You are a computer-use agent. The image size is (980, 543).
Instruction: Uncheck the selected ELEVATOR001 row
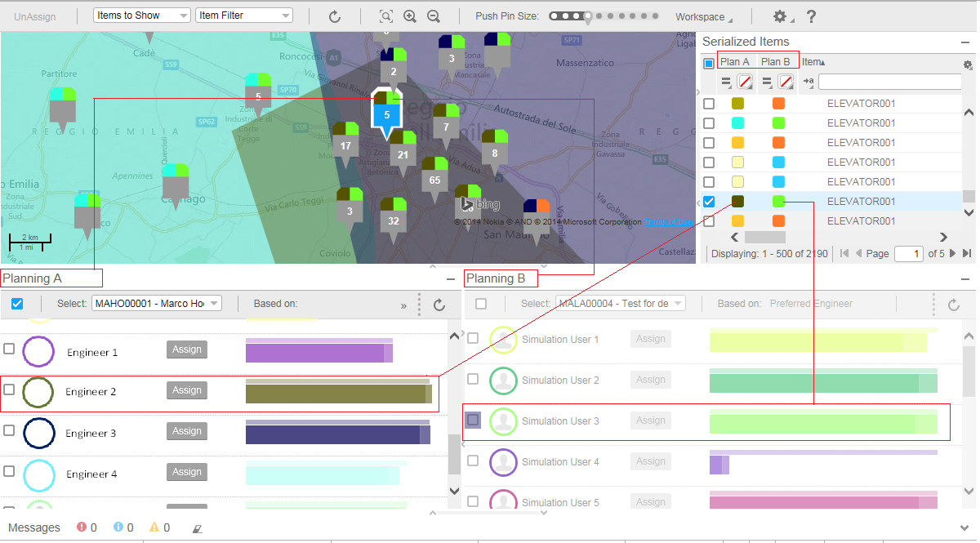click(709, 202)
